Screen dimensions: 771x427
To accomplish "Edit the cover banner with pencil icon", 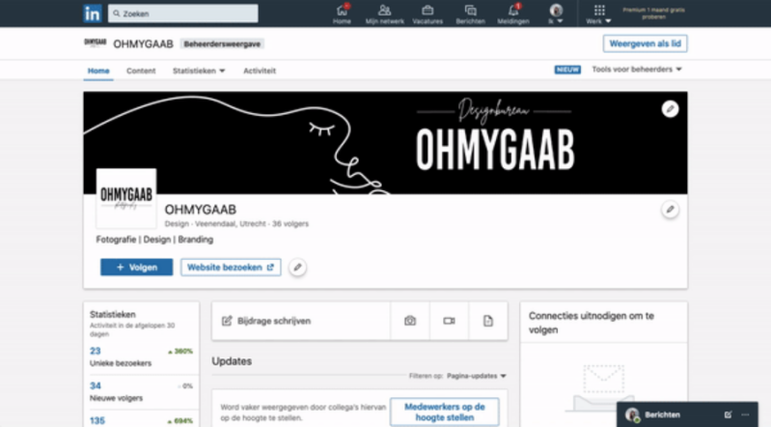I will tap(670, 109).
